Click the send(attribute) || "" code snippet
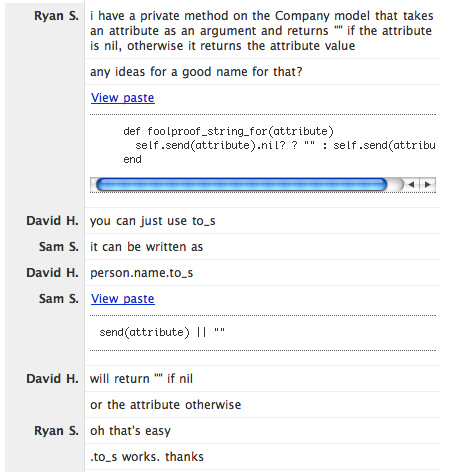 point(162,332)
